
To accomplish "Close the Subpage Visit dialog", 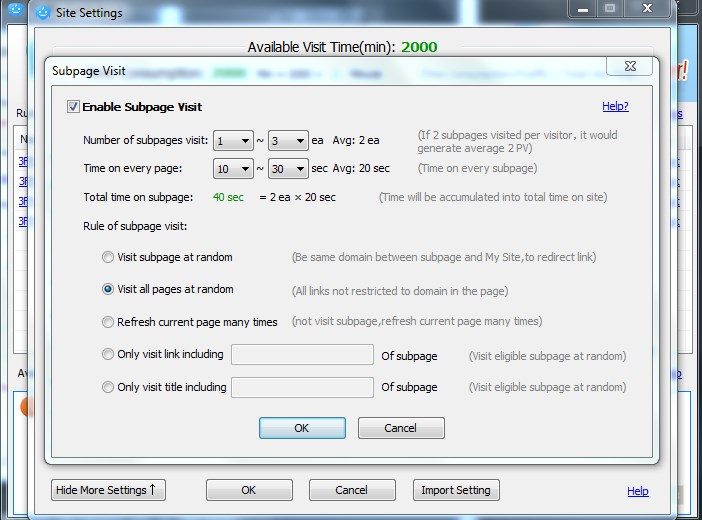I will (632, 68).
